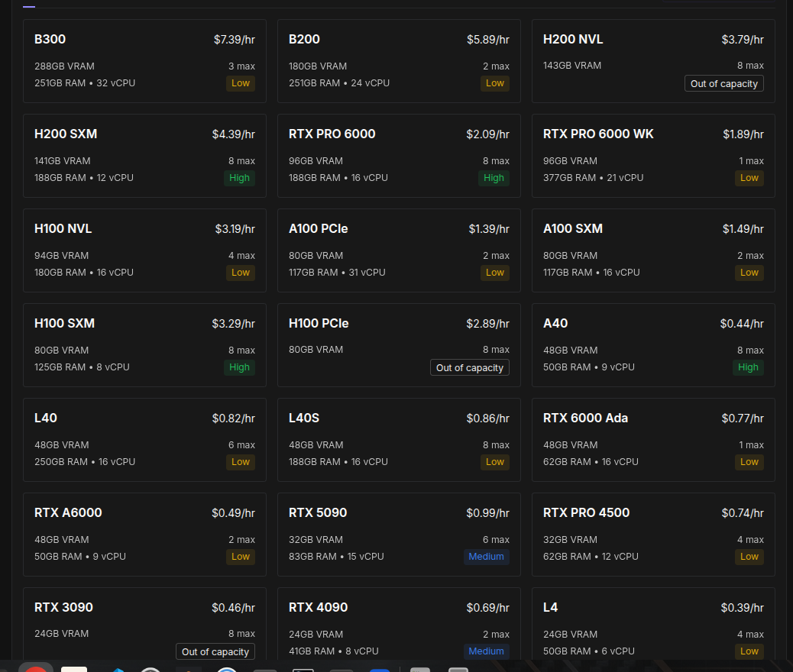Image resolution: width=793 pixels, height=672 pixels.
Task: Select the B200 GPU card
Action: click(399, 61)
